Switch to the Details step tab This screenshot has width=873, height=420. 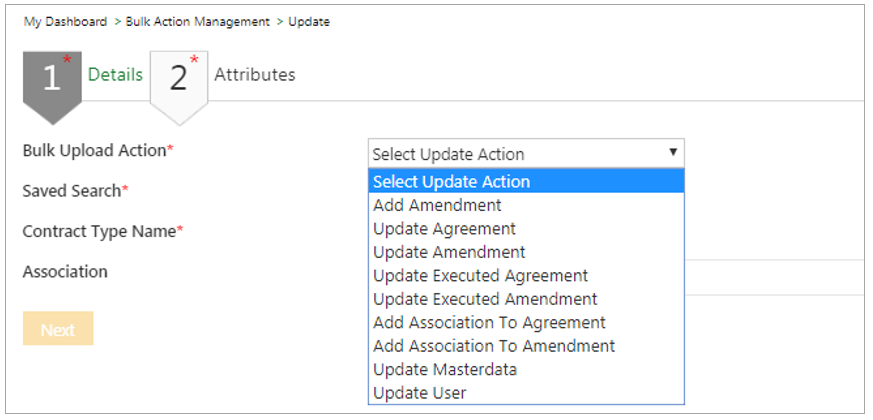tap(115, 75)
